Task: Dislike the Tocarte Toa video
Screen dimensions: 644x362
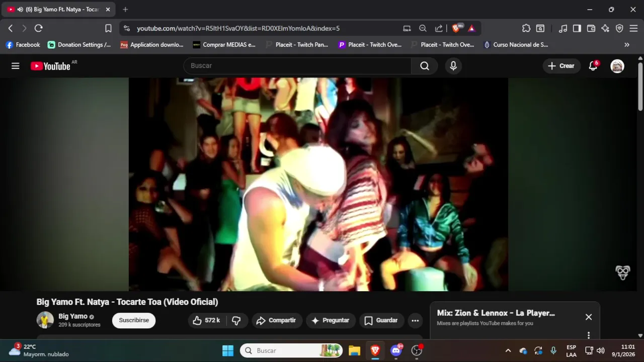Action: click(236, 320)
